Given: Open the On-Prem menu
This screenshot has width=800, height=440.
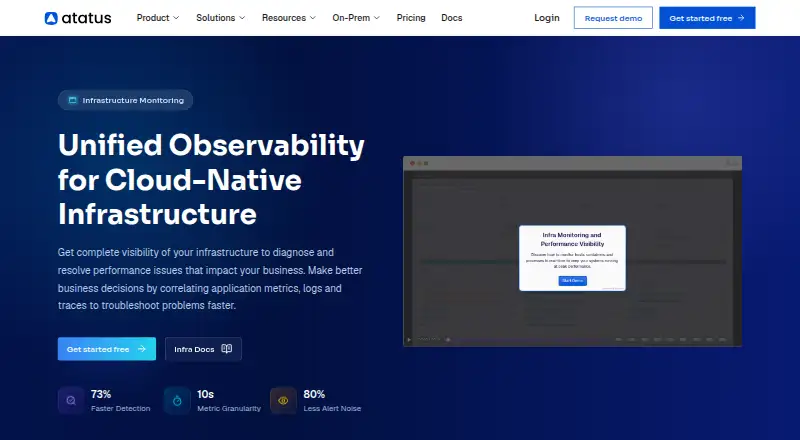Looking at the screenshot, I should click(356, 18).
